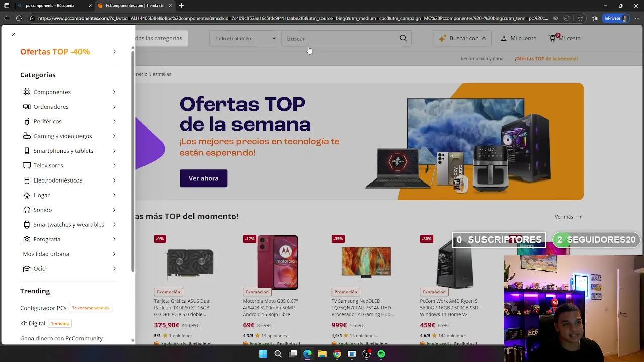Switch to pc components - Búsqueda tab
The image size is (644, 362).
(50, 6)
